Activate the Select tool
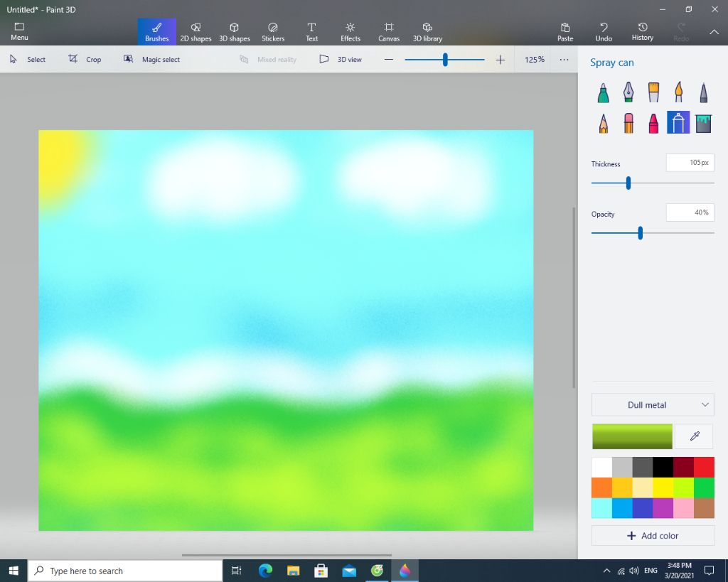Viewport: 728px width, 582px height. pyautogui.click(x=28, y=60)
